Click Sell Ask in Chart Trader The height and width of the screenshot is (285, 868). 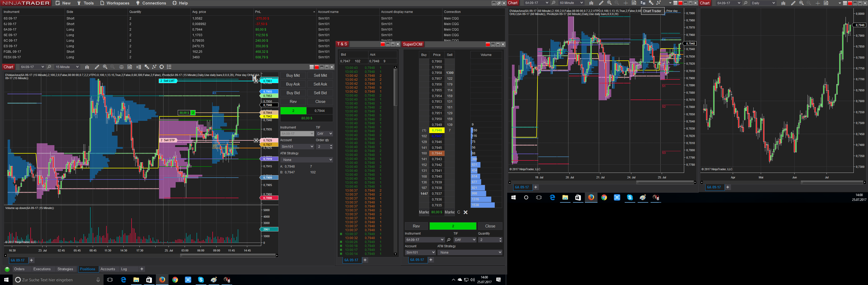point(320,84)
